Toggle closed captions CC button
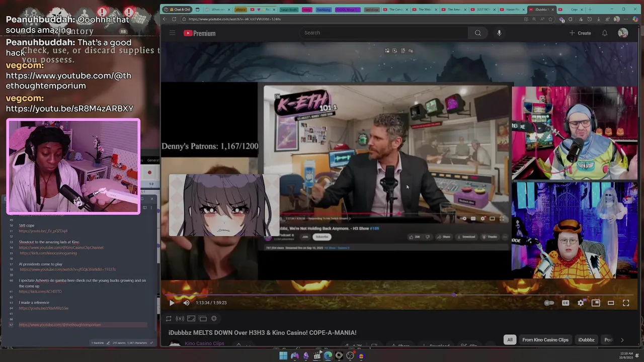The width and height of the screenshot is (644, 362). click(566, 303)
